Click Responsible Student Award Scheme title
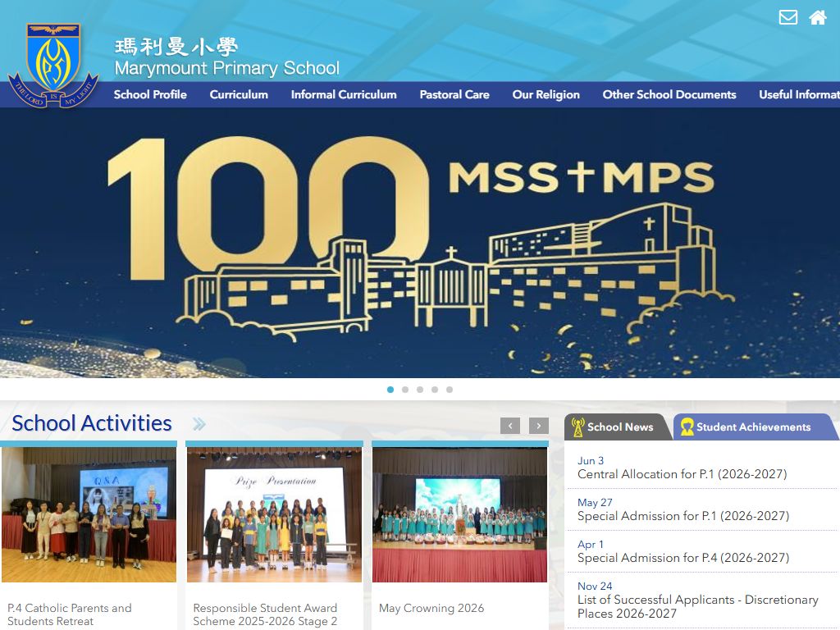Viewport: 840px width, 630px height. click(265, 614)
